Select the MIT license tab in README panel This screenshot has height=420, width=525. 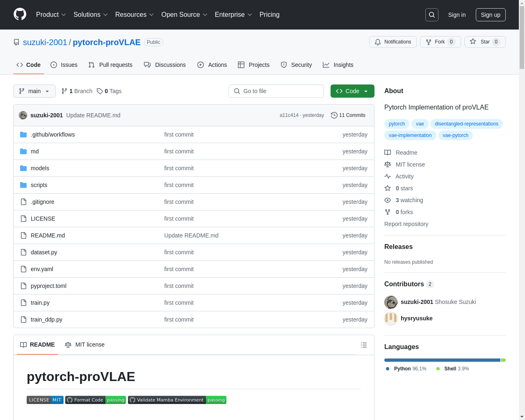[85, 345]
